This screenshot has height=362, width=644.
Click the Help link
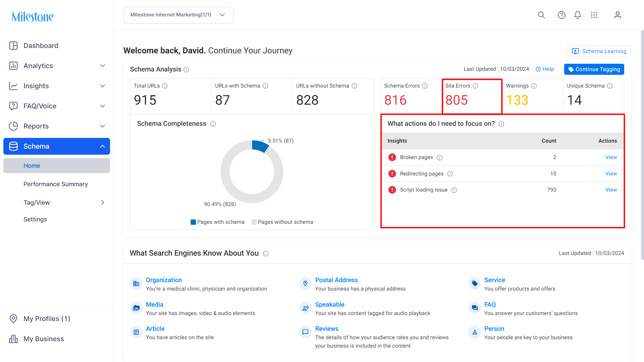coord(545,69)
